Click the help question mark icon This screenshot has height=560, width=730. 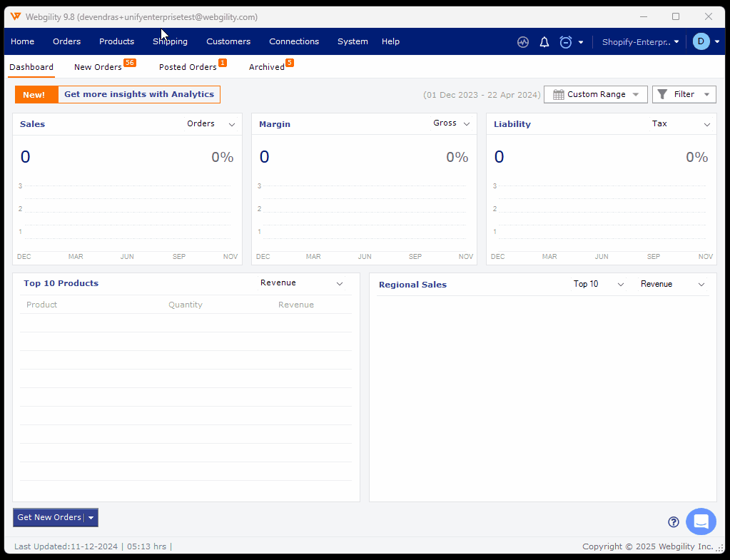coord(673,522)
